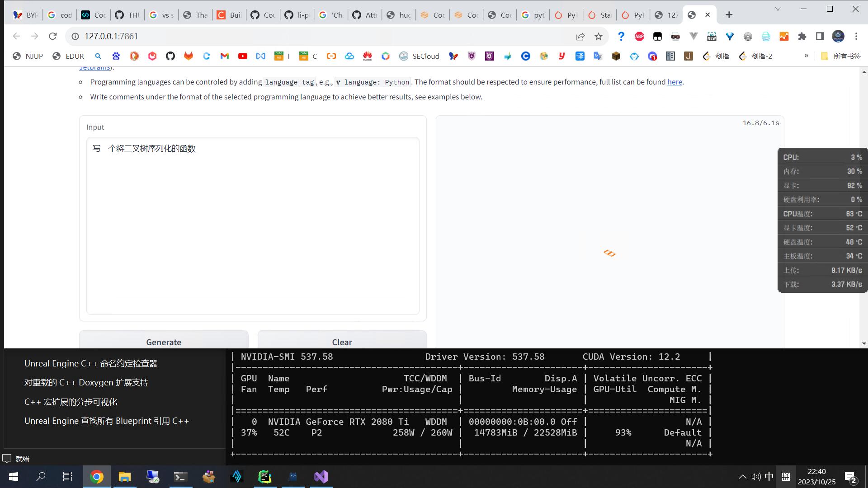This screenshot has width=868, height=488.
Task: Toggle the Chinese IME input mode indicator
Action: coord(769,477)
